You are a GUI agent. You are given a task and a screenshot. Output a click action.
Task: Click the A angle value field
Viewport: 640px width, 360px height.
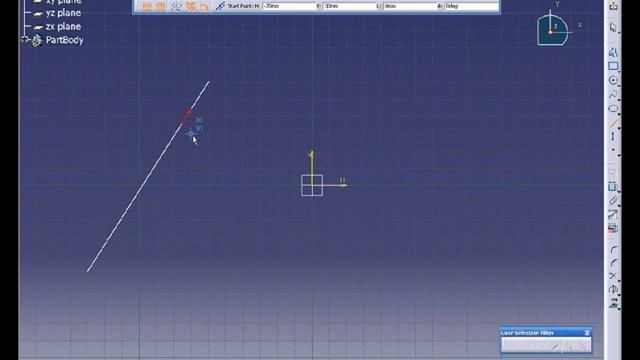pyautogui.click(x=471, y=6)
